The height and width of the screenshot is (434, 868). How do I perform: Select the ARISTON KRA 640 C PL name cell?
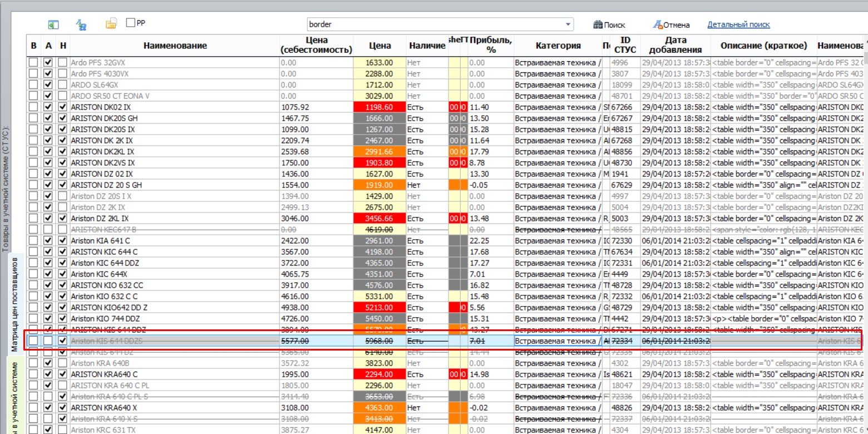coord(175,386)
